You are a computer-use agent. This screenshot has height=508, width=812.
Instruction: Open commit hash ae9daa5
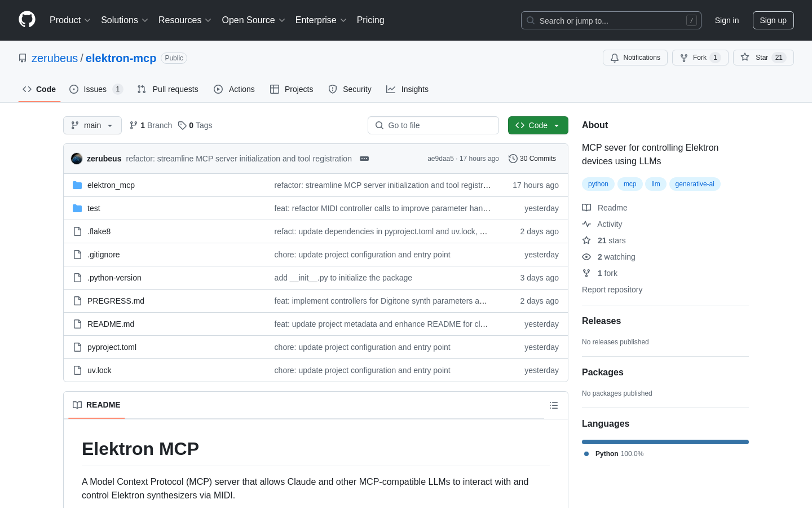pos(440,159)
